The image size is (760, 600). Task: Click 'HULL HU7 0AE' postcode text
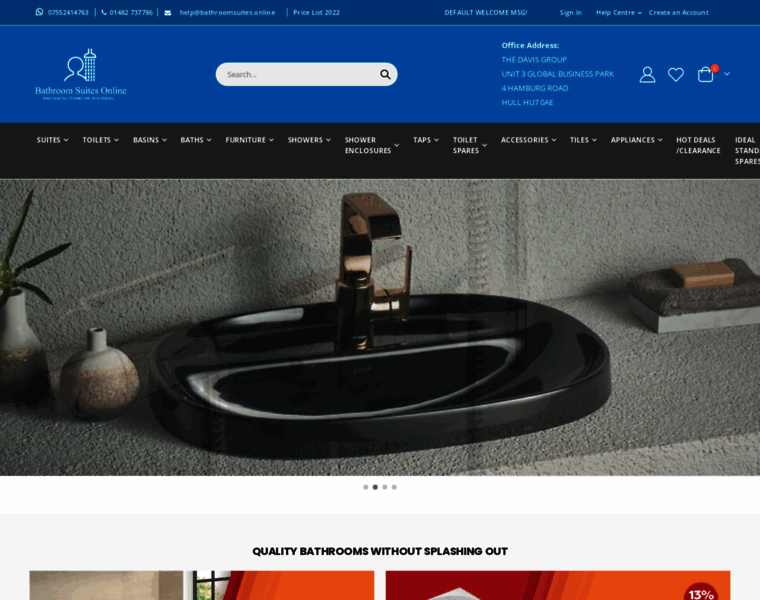coord(527,103)
